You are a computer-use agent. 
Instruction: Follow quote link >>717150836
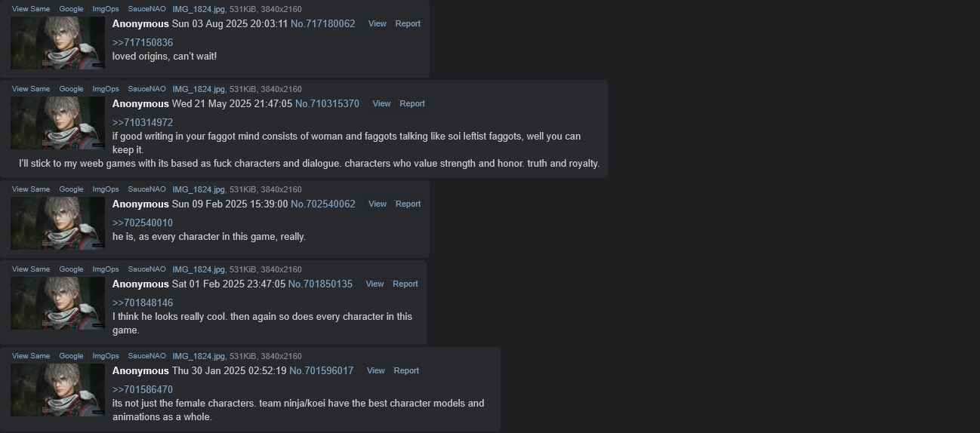[x=143, y=43]
